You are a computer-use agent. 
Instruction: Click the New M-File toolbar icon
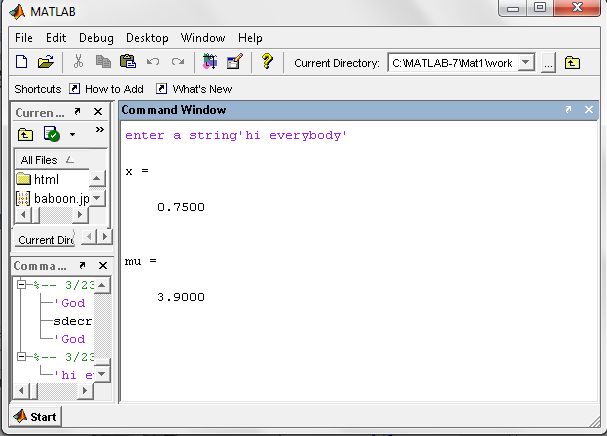pyautogui.click(x=22, y=62)
